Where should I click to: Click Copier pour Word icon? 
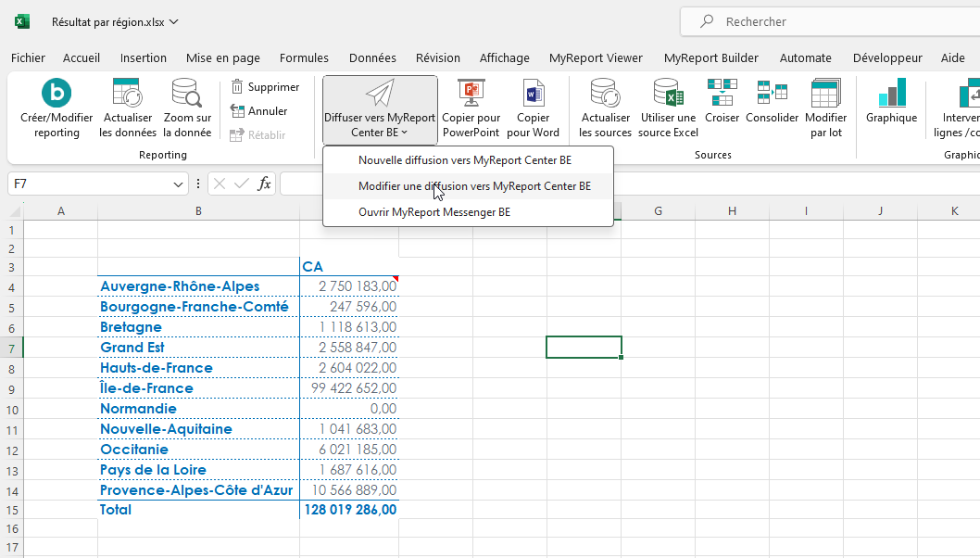coord(534,95)
